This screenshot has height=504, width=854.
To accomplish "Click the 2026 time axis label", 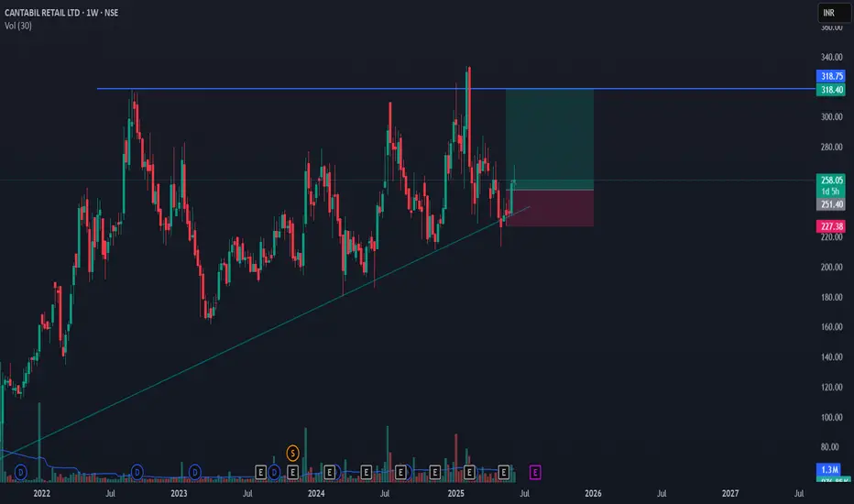I will pyautogui.click(x=593, y=493).
